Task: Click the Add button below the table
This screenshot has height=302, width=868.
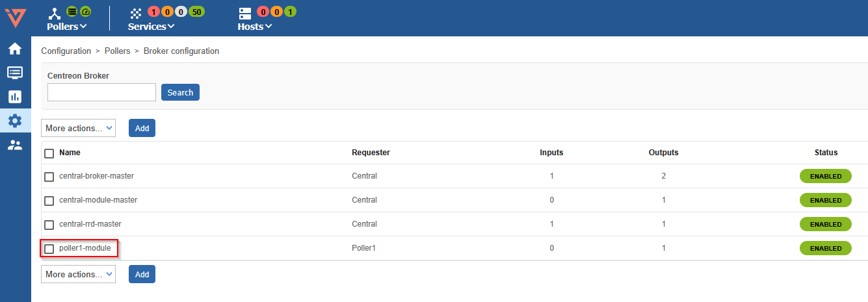Action: click(142, 274)
